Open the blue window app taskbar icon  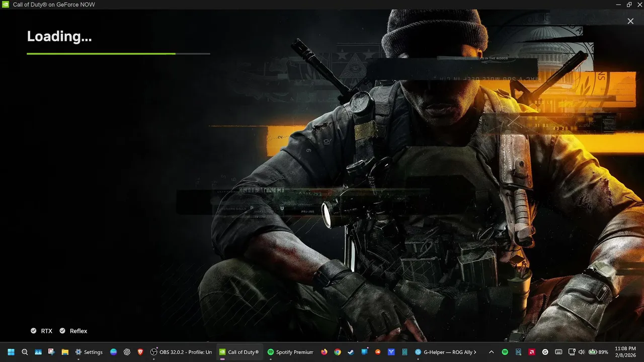[x=364, y=352]
